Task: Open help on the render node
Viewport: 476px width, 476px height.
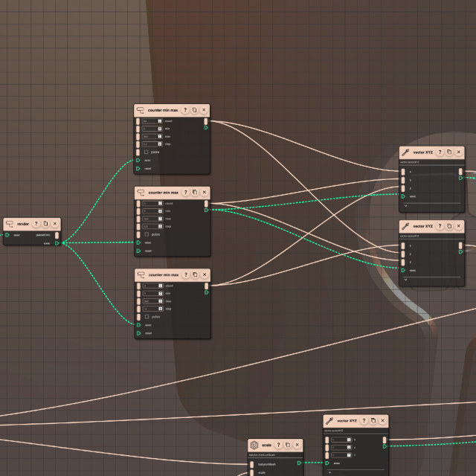Action: tap(36, 224)
